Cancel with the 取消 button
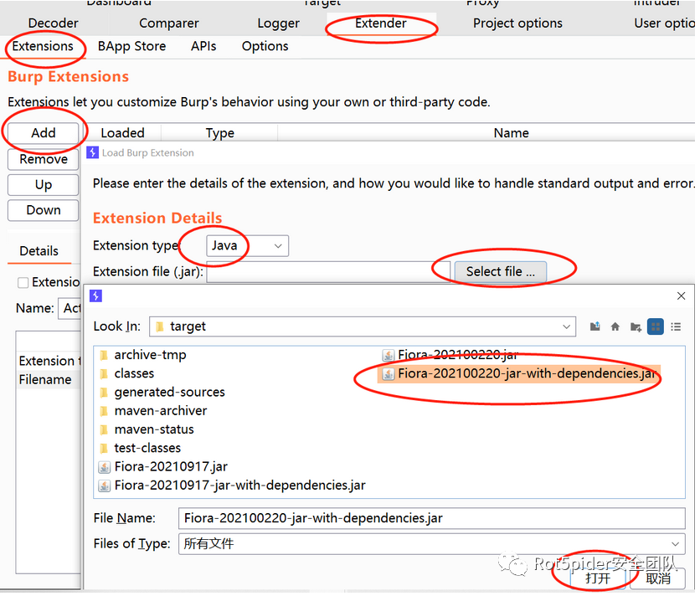The width and height of the screenshot is (700, 596). coord(658,579)
